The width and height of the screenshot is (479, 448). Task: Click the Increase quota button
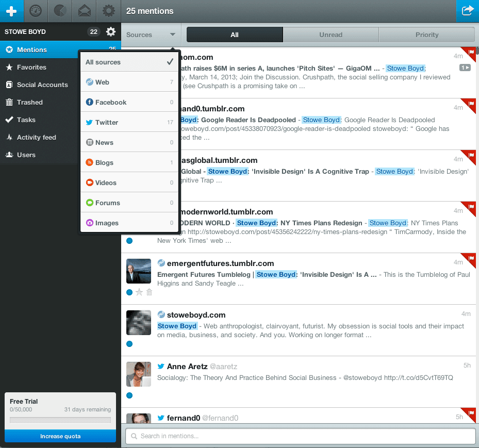[60, 436]
